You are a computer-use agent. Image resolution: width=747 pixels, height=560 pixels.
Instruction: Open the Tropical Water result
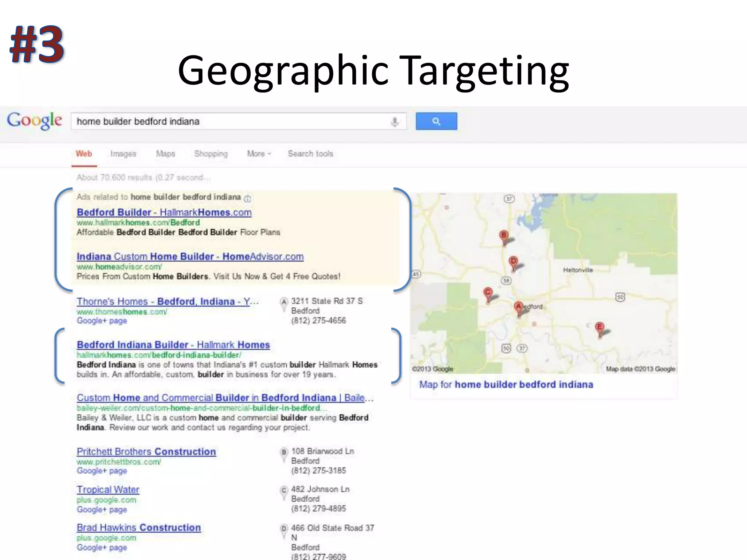pyautogui.click(x=108, y=490)
